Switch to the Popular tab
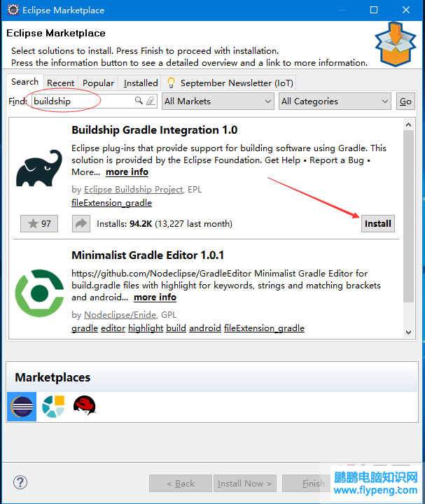425x504 pixels. point(98,83)
